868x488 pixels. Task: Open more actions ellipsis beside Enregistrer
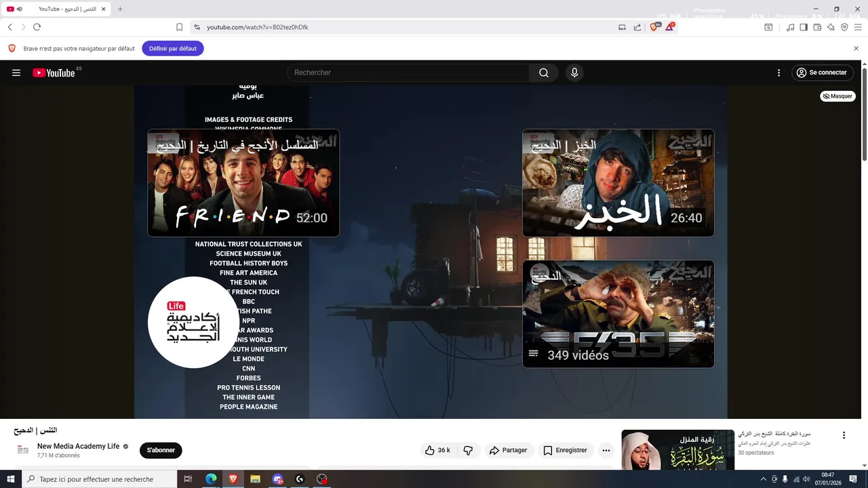606,450
